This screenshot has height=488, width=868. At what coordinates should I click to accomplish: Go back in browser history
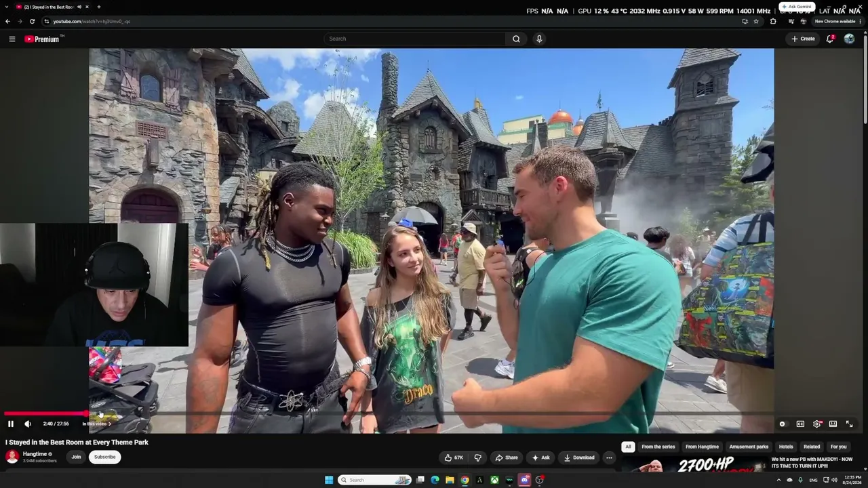tap(7, 21)
